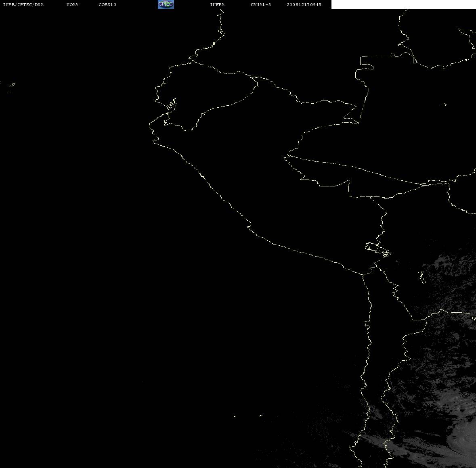This screenshot has height=468, width=476.
Task: Click the INPE/CPTEC/DSA header text
Action: [23, 4]
